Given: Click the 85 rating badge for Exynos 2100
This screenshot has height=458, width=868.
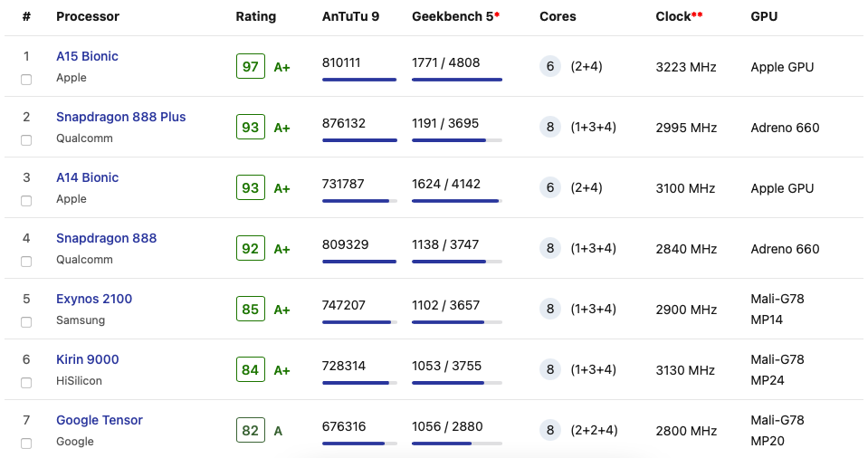Looking at the screenshot, I should pyautogui.click(x=250, y=309).
